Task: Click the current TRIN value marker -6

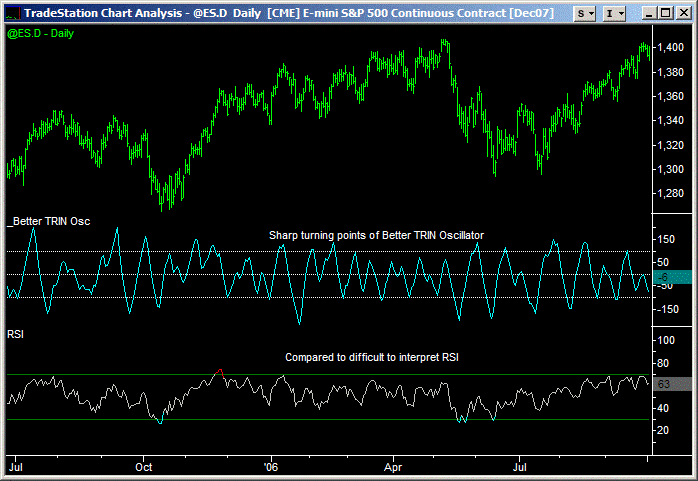Action: [672, 277]
